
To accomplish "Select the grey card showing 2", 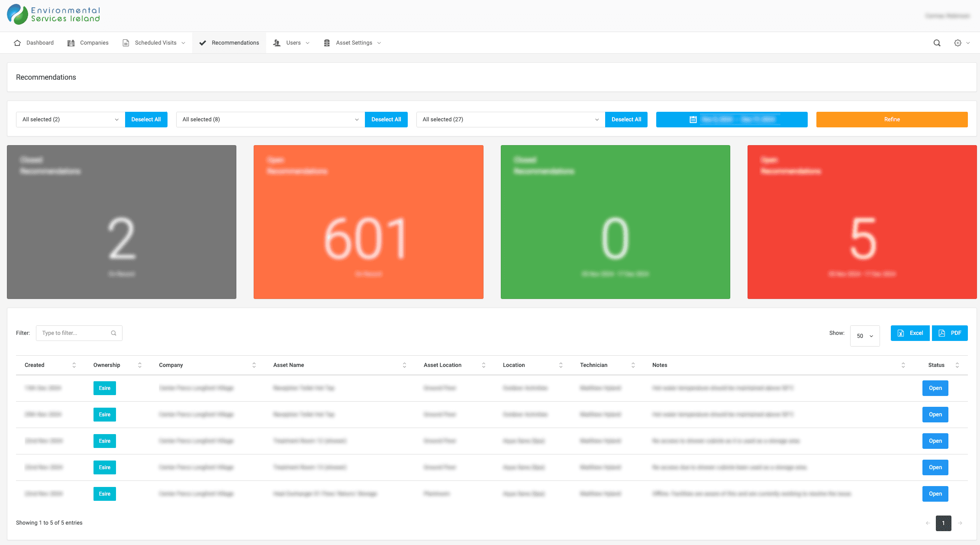I will (x=122, y=222).
